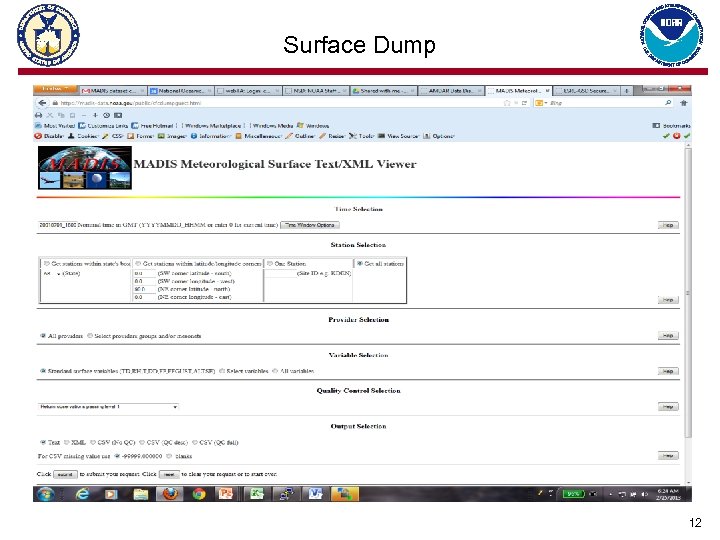Click the SW corner latitude input field
Screen dimensions: 720x540
click(x=145, y=273)
